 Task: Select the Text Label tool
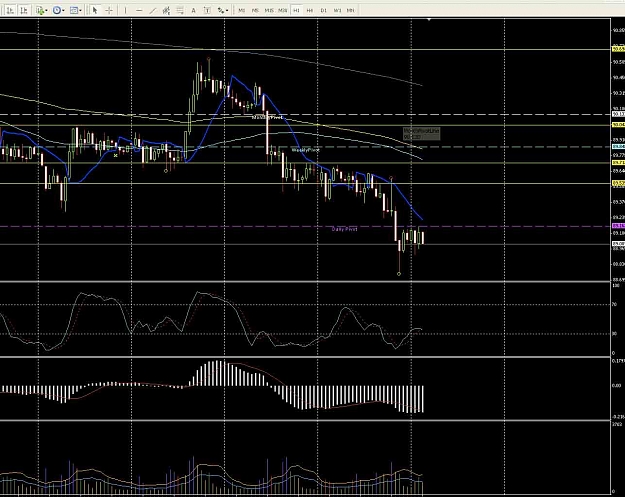[207, 10]
